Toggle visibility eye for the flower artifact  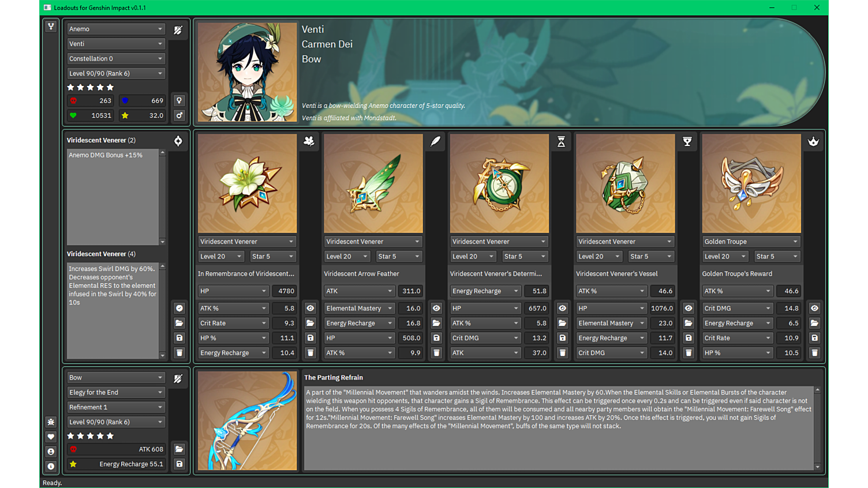tap(310, 308)
